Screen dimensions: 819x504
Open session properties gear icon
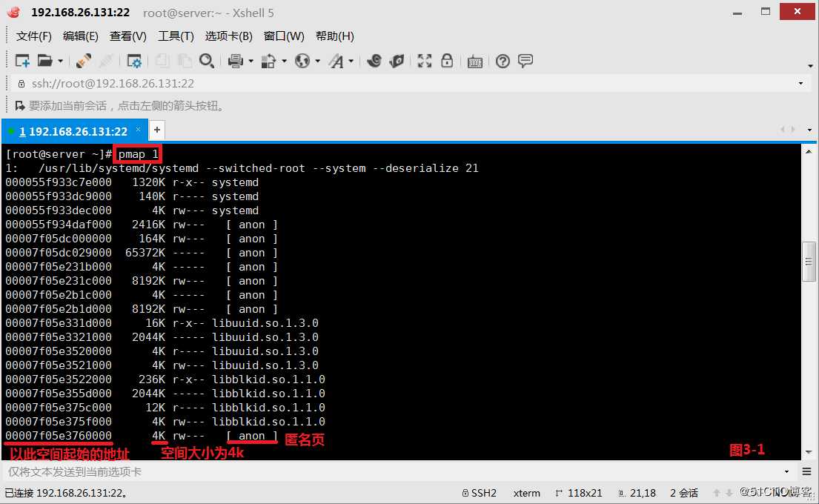tap(134, 61)
